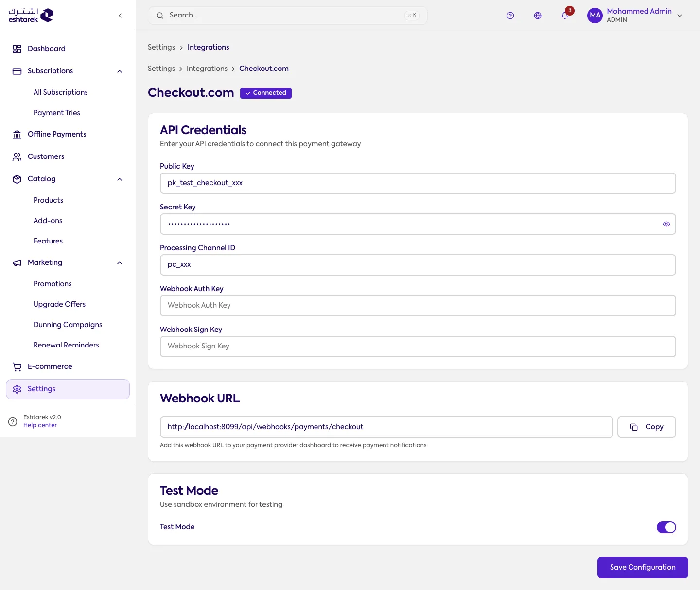This screenshot has height=590, width=700.
Task: Click Save Configuration button
Action: [x=643, y=568]
